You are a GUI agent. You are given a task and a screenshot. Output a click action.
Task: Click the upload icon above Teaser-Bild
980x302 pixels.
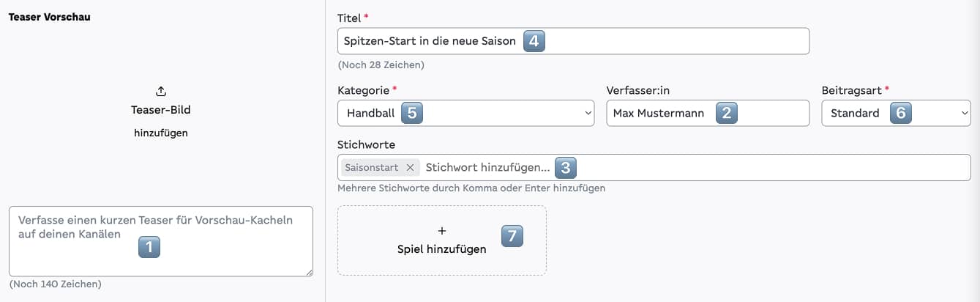161,92
